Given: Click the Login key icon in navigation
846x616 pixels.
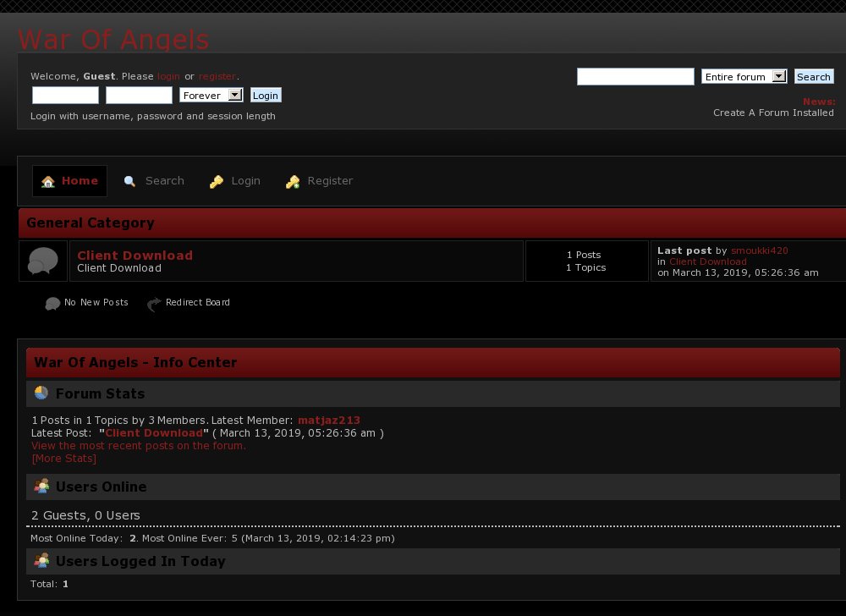Looking at the screenshot, I should (x=217, y=182).
